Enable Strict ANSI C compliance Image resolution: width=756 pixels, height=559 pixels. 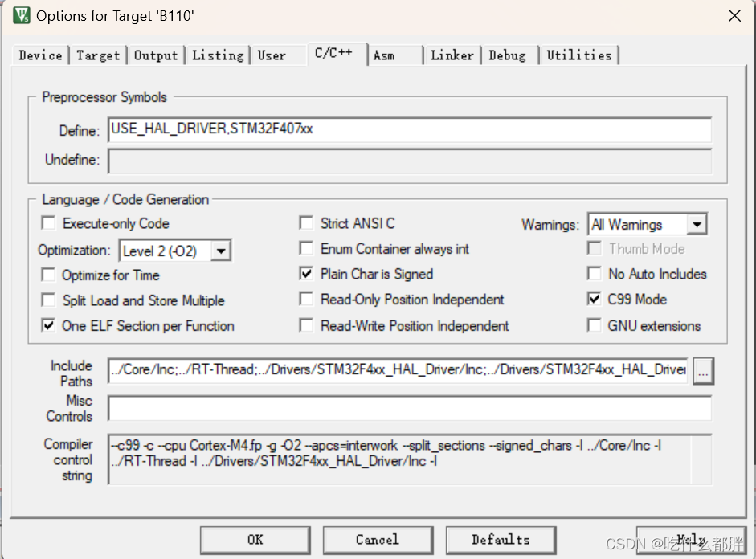306,223
